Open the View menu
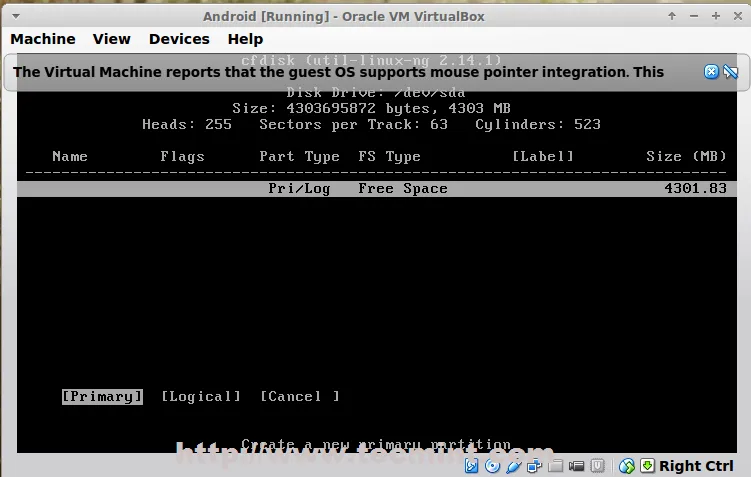 pos(112,39)
